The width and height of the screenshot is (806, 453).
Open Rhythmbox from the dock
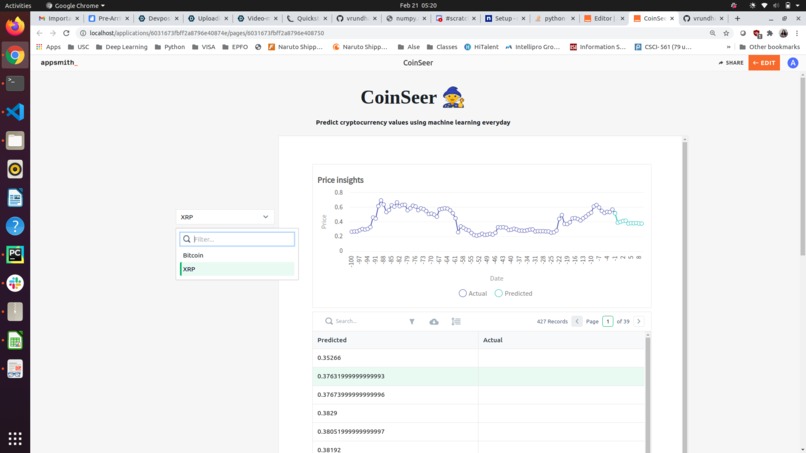tap(15, 169)
